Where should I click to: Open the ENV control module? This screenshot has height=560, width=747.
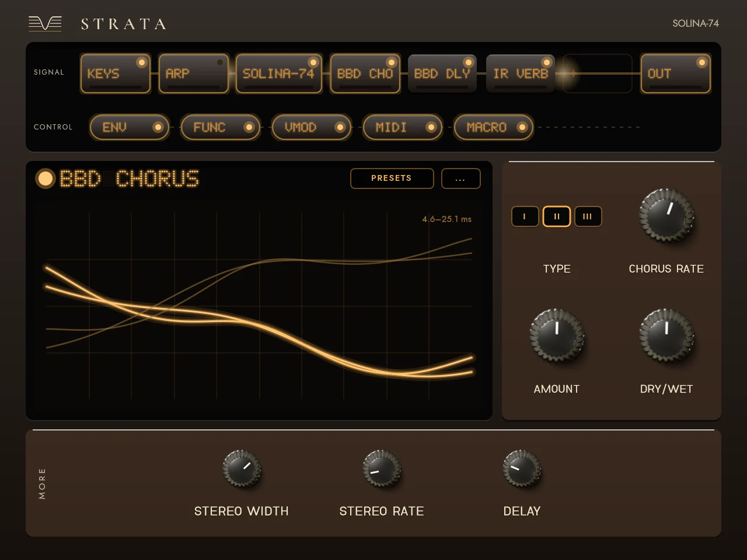pos(130,127)
